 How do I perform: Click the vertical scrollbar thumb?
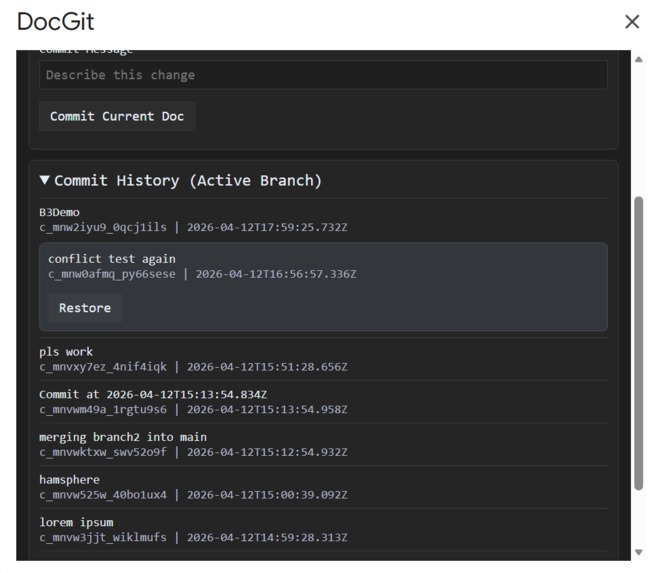click(x=638, y=343)
